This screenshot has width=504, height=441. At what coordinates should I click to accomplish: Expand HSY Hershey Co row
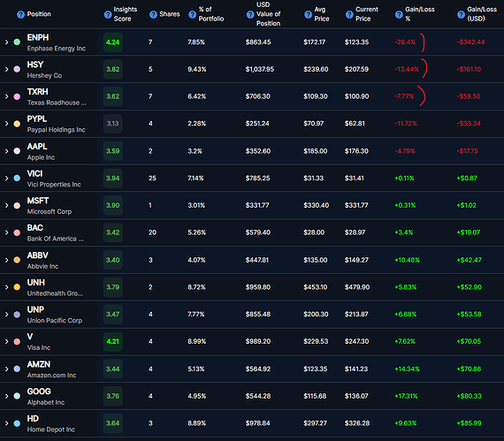point(6,69)
